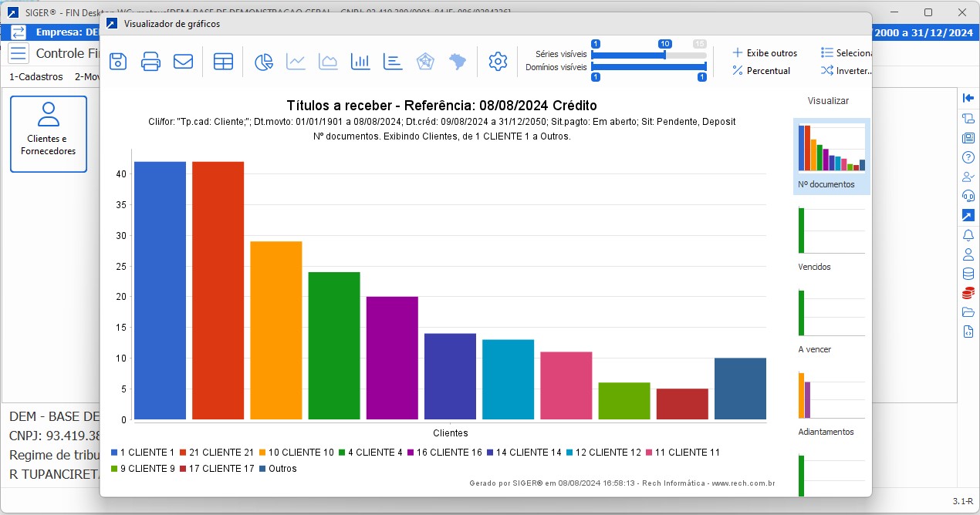
Task: Collapse the right sidebar with arrow icon
Action: [x=968, y=98]
